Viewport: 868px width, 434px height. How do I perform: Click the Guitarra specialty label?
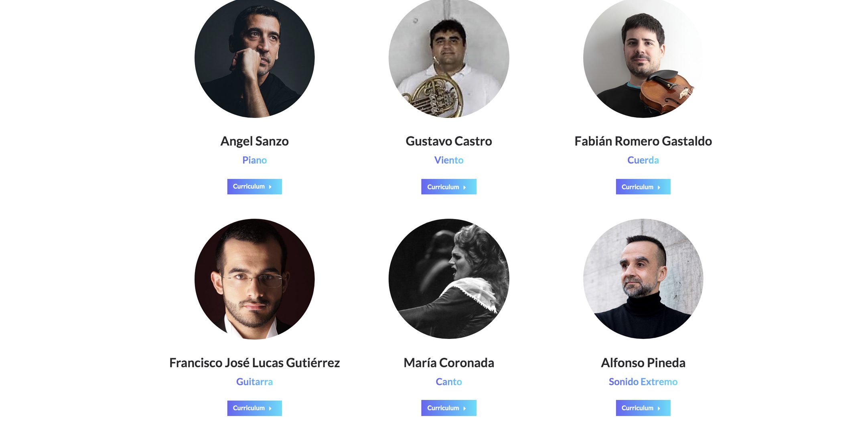pyautogui.click(x=254, y=381)
